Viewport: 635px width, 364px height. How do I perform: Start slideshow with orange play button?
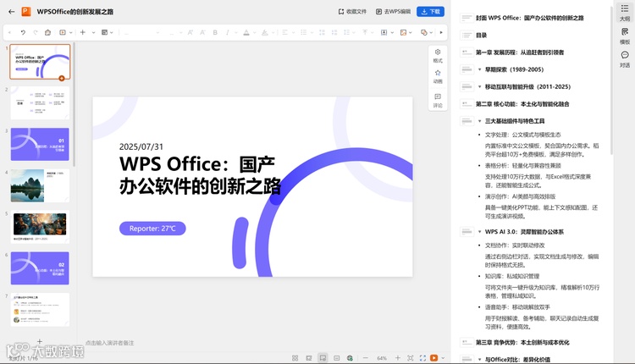tap(433, 358)
